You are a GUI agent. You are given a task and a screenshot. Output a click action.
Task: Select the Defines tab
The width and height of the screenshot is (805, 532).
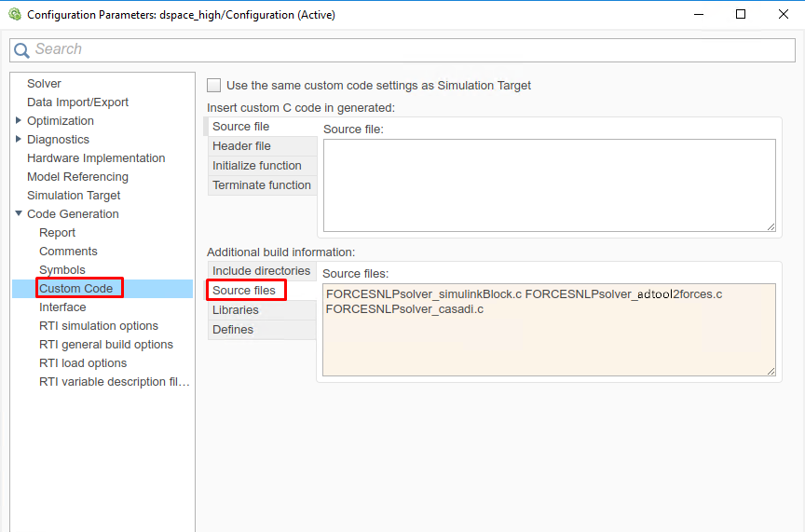[232, 330]
